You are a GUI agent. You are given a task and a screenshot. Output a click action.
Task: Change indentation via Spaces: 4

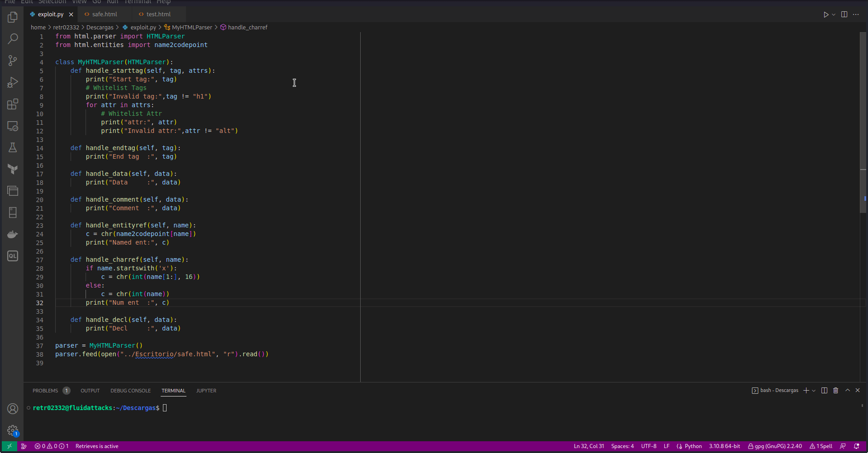pyautogui.click(x=622, y=446)
